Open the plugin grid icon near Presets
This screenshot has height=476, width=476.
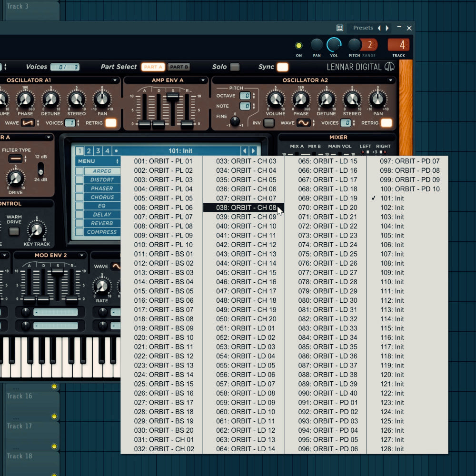340,28
